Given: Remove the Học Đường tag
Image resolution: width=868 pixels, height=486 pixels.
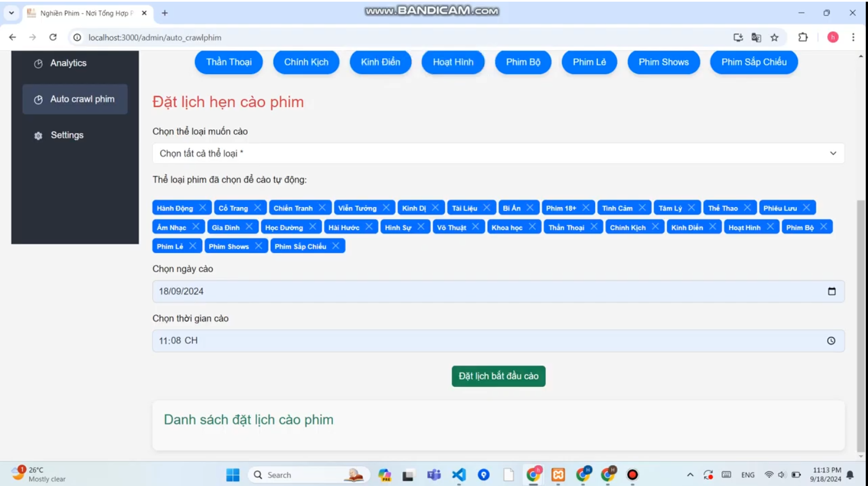Looking at the screenshot, I should [313, 227].
